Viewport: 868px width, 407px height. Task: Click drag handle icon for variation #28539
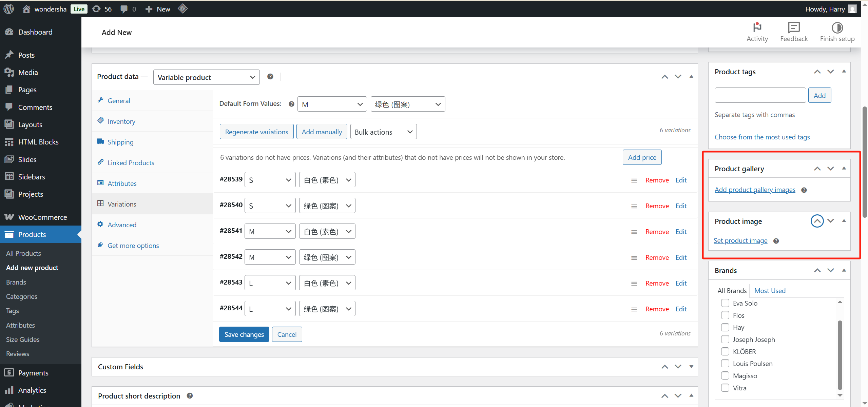tap(634, 180)
